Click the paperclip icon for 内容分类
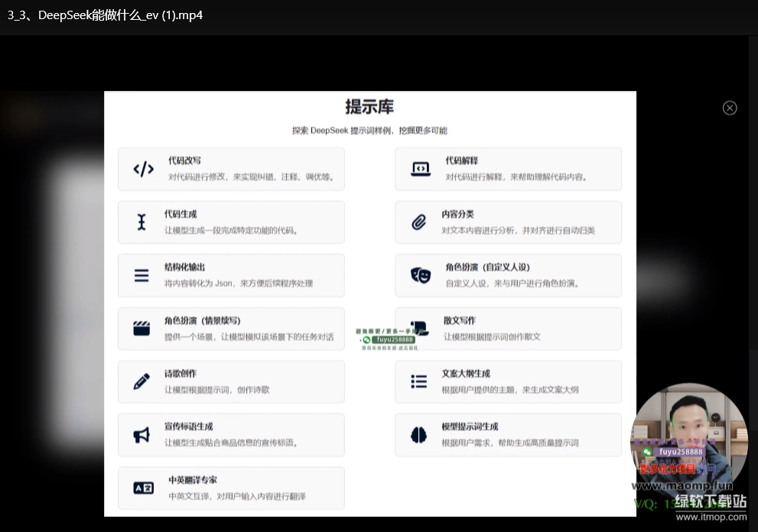Image resolution: width=758 pixels, height=532 pixels. [419, 222]
